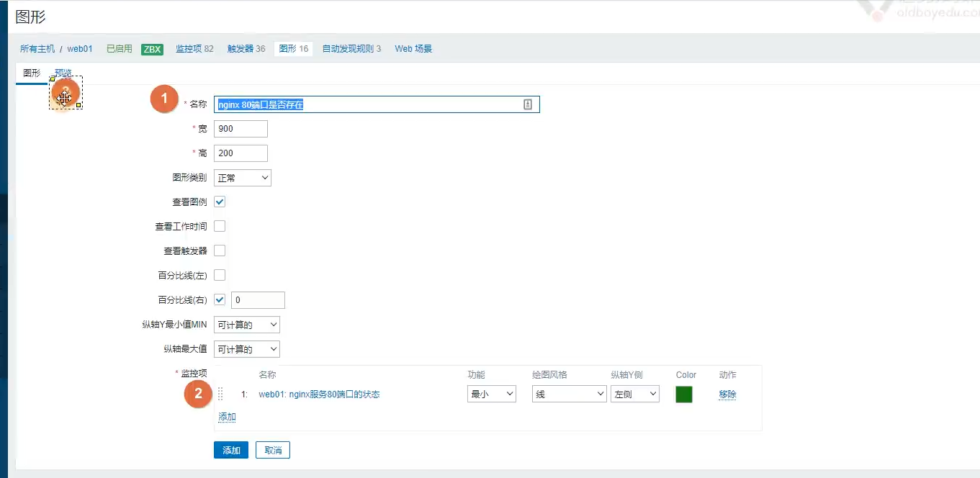This screenshot has width=980, height=478.
Task: Click the 名称 input field
Action: pyautogui.click(x=377, y=104)
